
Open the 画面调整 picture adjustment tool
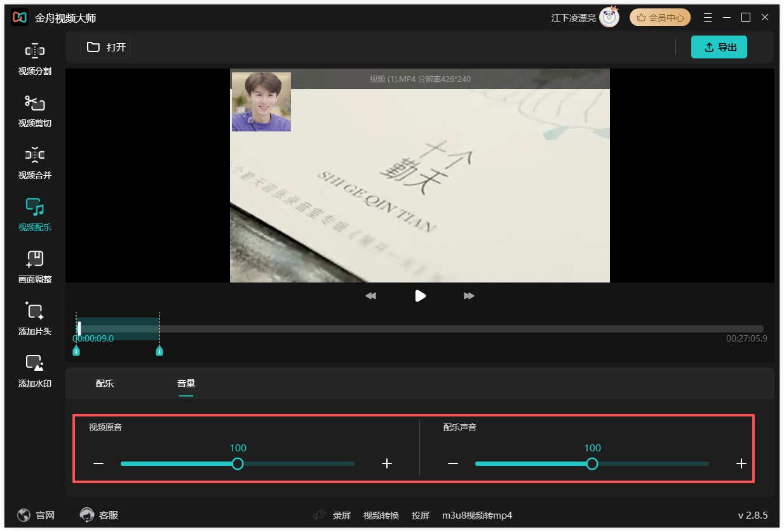35,267
